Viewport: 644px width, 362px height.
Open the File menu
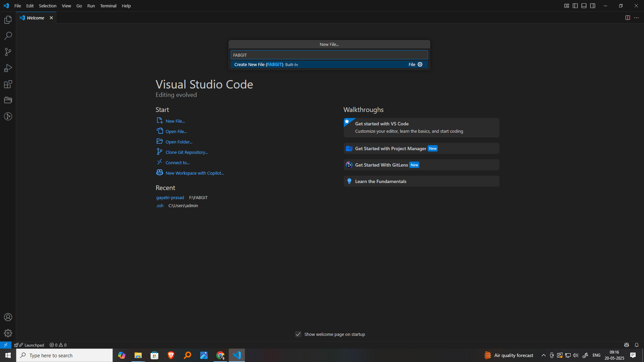[18, 6]
